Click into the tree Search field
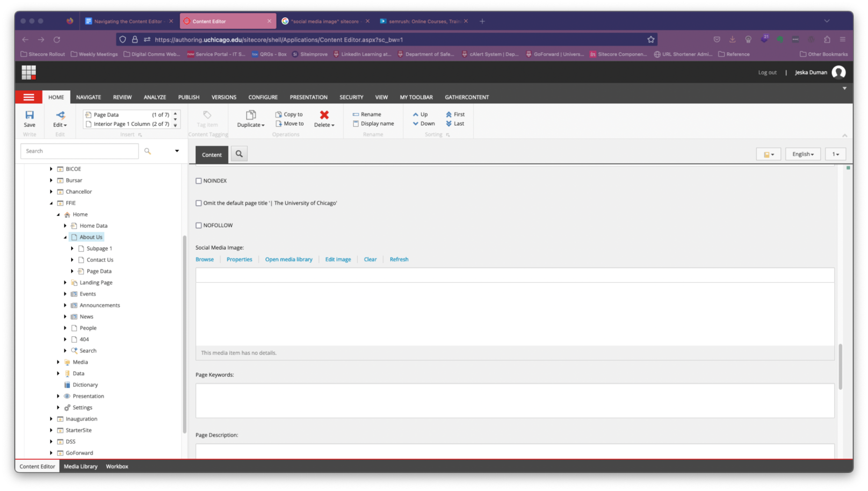The width and height of the screenshot is (868, 491). [79, 151]
